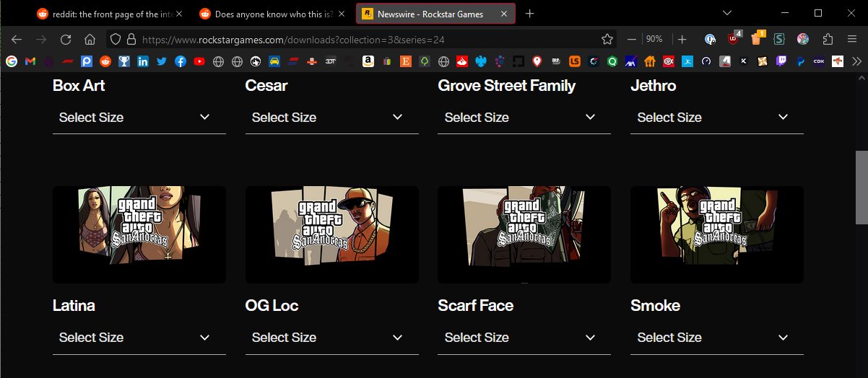Open the orange trash can extension
The image size is (868, 378).
pyautogui.click(x=756, y=39)
